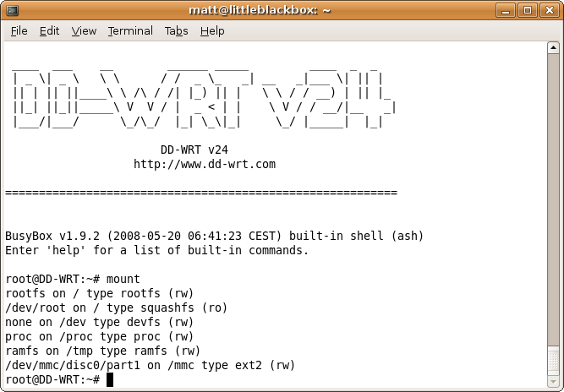Click the scrollbar down arrow
Image resolution: width=564 pixels, height=392 pixels.
coord(553,380)
